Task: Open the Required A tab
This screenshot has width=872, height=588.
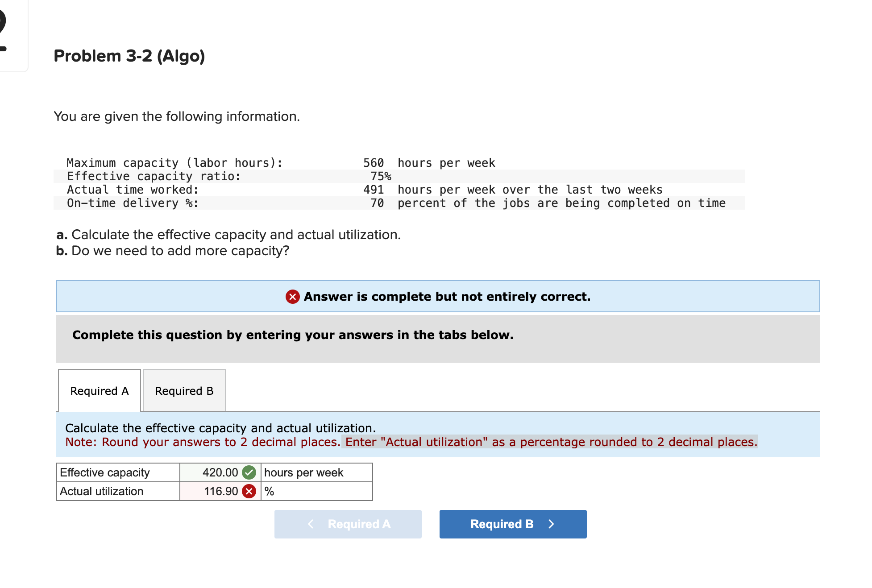Action: click(x=99, y=390)
